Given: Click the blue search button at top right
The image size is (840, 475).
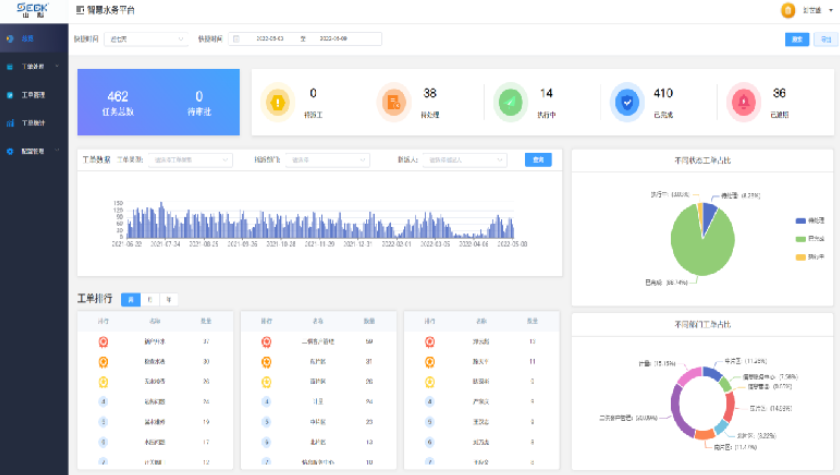Looking at the screenshot, I should point(797,39).
